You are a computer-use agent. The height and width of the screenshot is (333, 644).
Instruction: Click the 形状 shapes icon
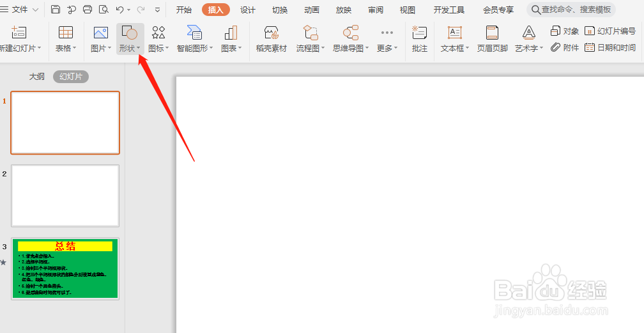click(x=130, y=33)
